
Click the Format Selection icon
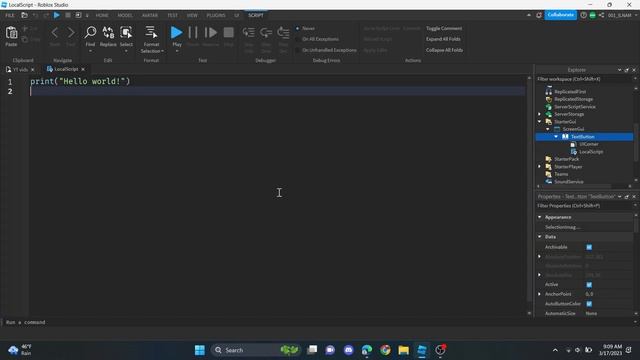[151, 32]
